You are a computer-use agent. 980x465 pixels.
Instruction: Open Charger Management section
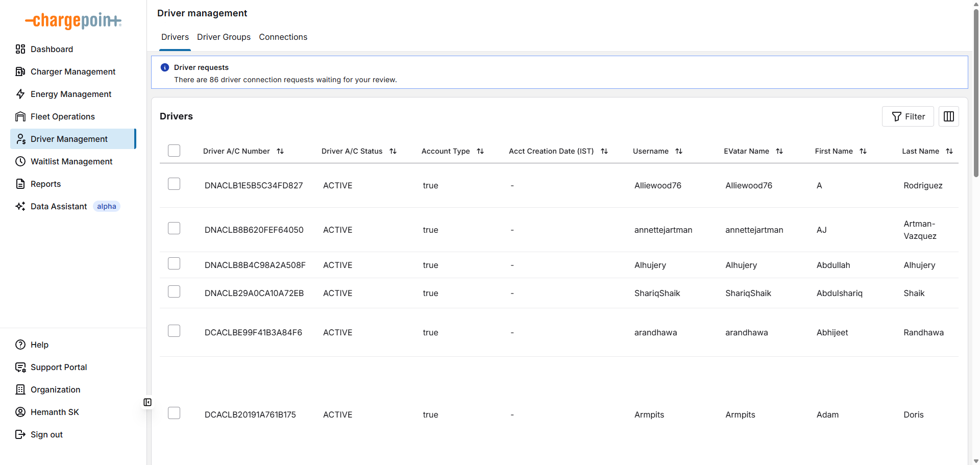72,71
